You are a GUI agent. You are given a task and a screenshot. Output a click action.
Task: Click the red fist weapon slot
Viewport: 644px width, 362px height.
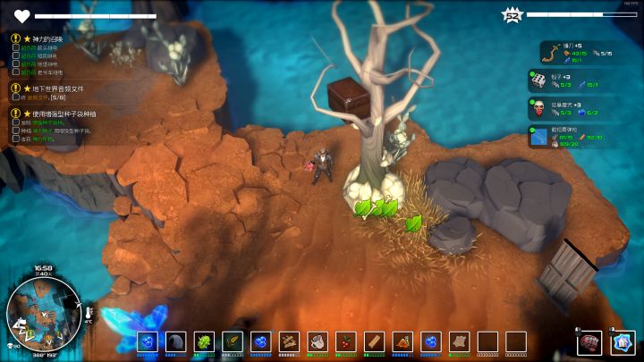tap(589, 342)
